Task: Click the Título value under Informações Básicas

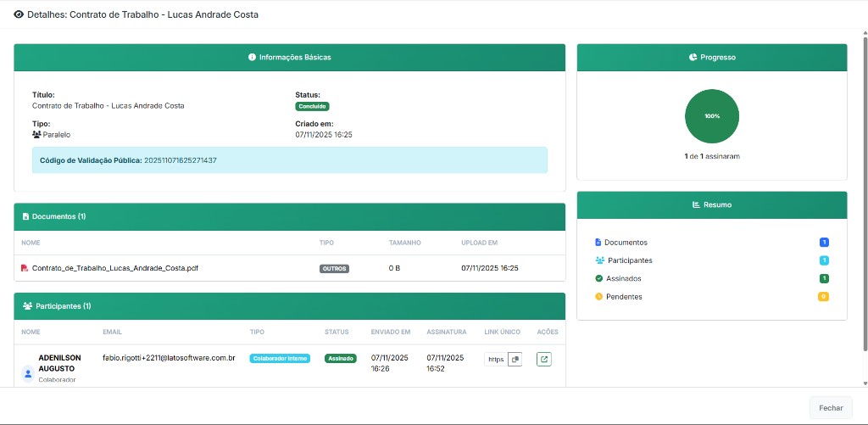Action: click(x=108, y=106)
